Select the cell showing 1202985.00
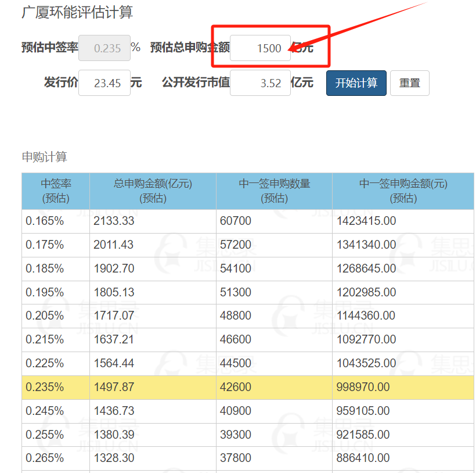 click(403, 292)
